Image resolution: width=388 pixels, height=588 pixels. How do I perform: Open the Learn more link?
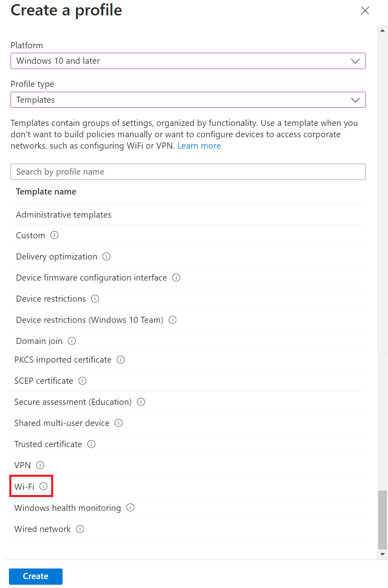(199, 146)
